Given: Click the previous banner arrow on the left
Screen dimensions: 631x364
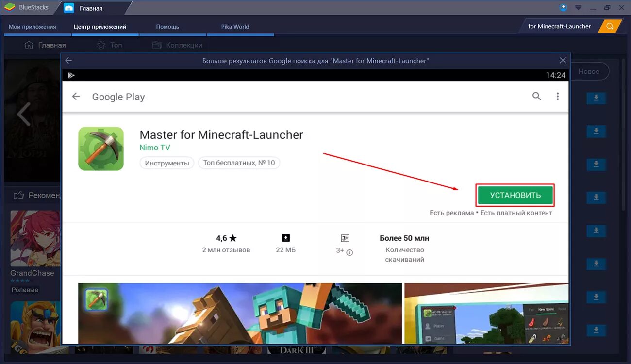Looking at the screenshot, I should [23, 115].
